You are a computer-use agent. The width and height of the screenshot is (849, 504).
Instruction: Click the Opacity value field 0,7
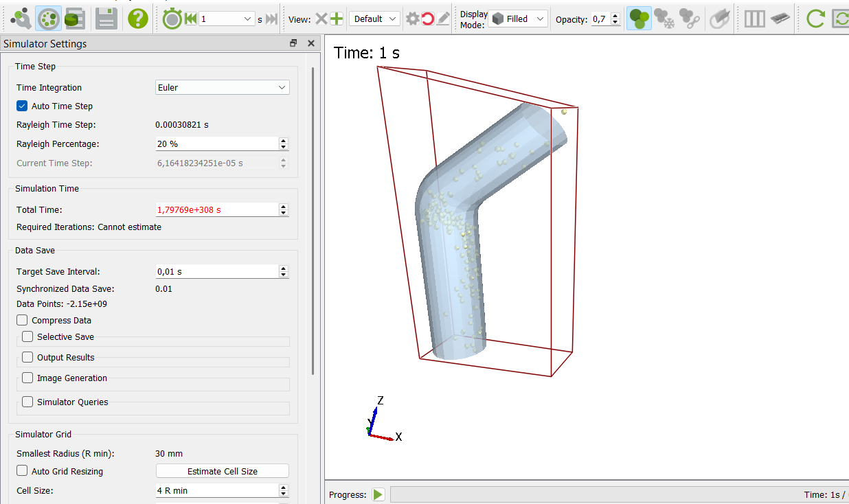pyautogui.click(x=600, y=19)
